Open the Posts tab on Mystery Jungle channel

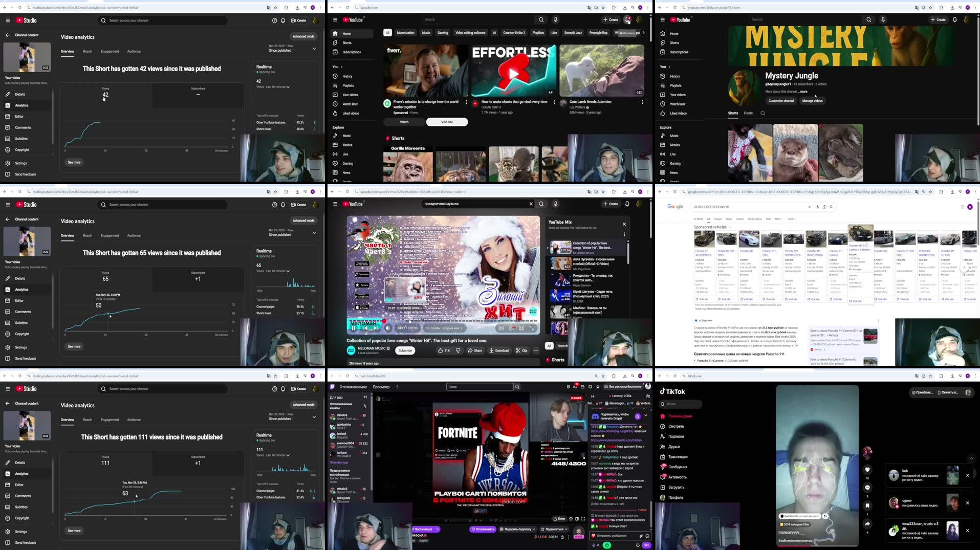748,113
